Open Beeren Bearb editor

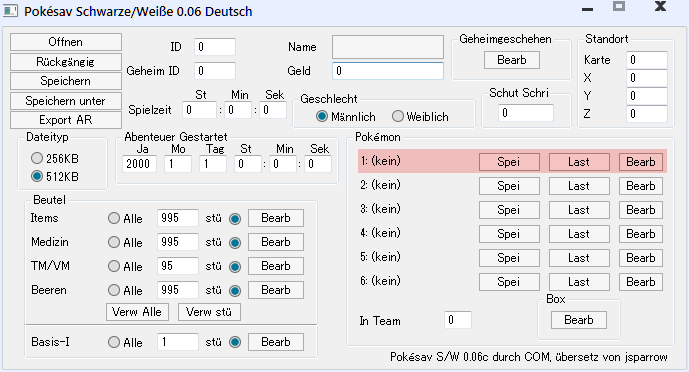276,290
